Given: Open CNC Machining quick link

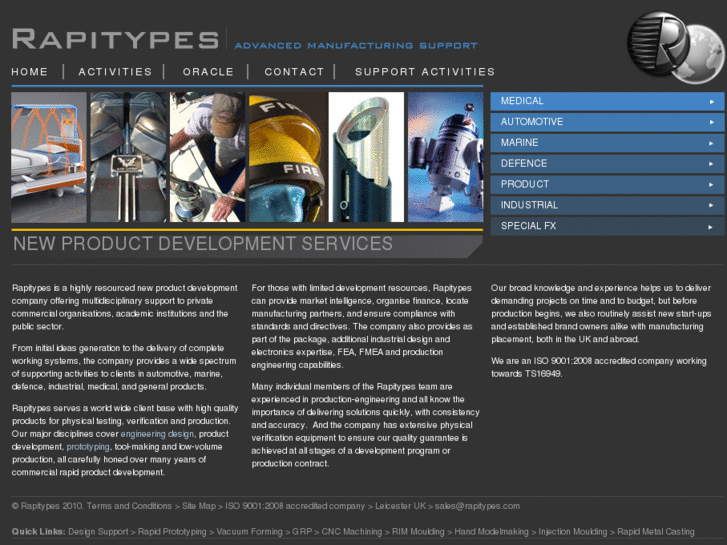Looking at the screenshot, I should click(352, 532).
